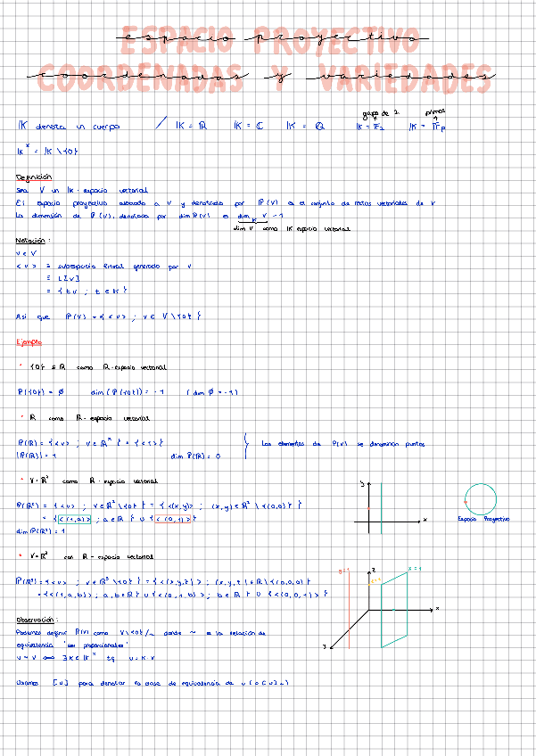
Task: Click the expression "K = Fp"
Action: (426, 127)
